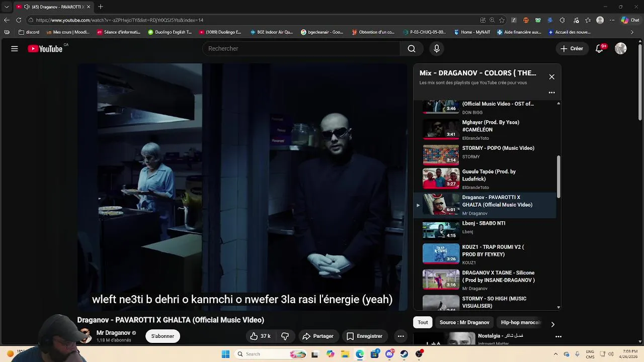Play Gueule Tapée (Prod. by Ludafrick) from playlist
644x362 pixels.
(485, 179)
